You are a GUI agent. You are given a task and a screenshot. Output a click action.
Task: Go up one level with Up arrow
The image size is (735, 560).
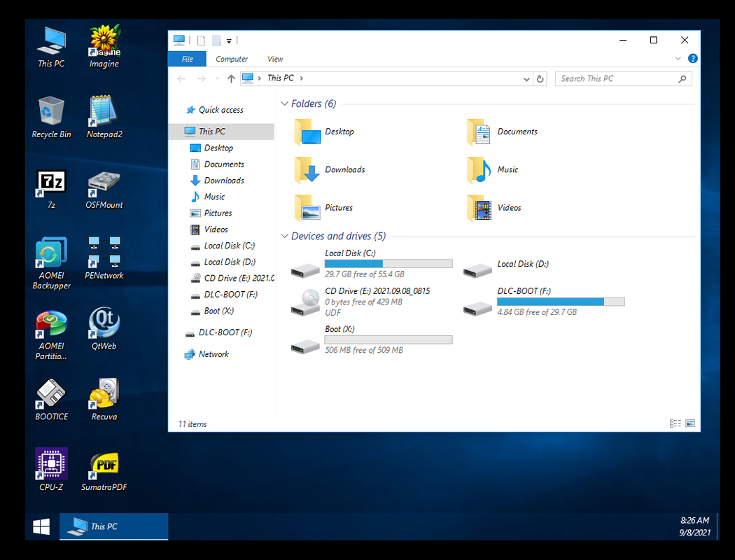231,78
